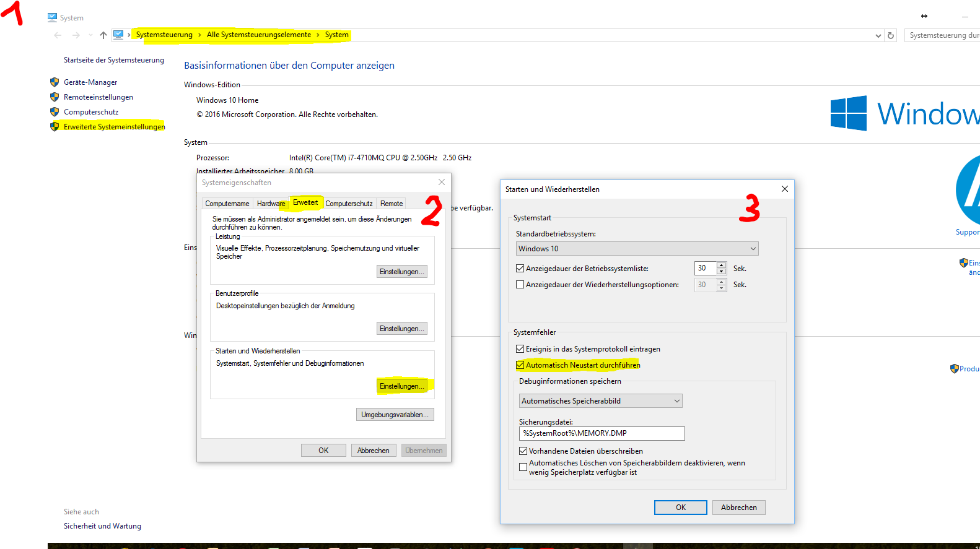Open recent locations dropdown next to forward arrow
Viewport: 980px width, 549px height.
(90, 35)
